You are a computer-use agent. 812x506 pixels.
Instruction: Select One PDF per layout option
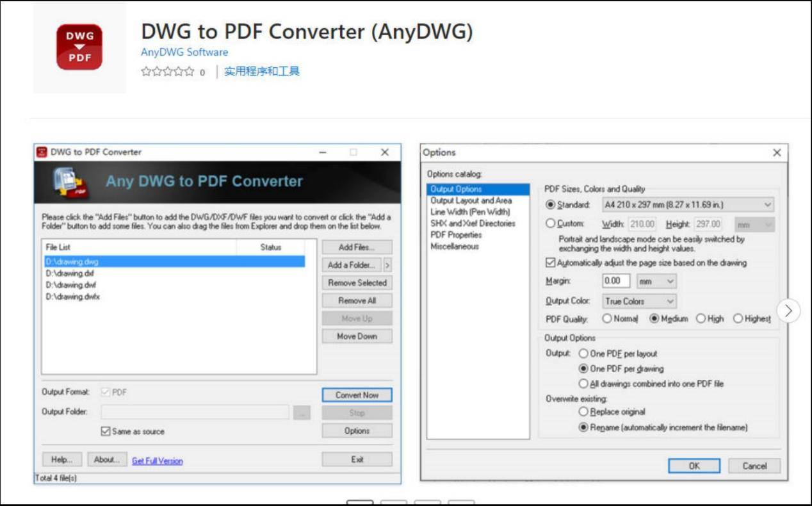click(x=583, y=354)
